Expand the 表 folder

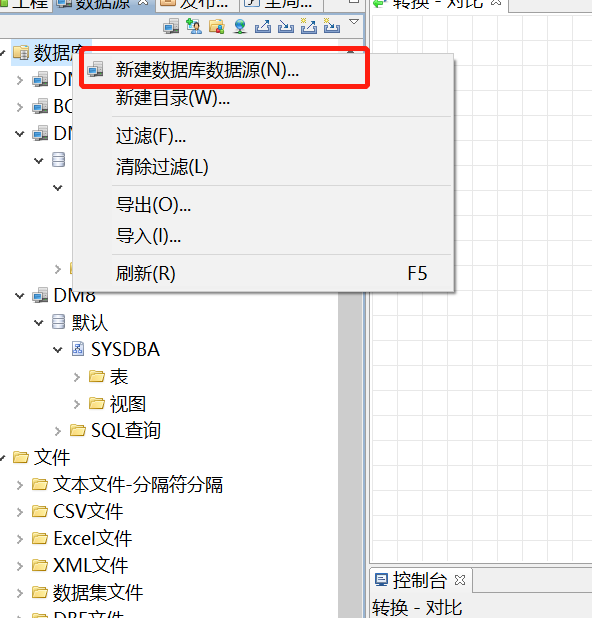[x=77, y=377]
